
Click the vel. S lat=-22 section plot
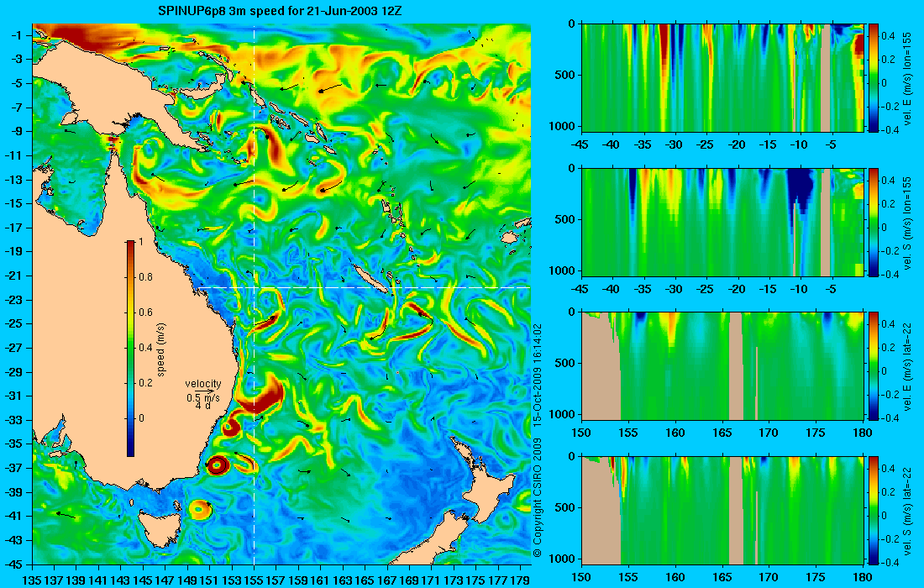click(722, 510)
